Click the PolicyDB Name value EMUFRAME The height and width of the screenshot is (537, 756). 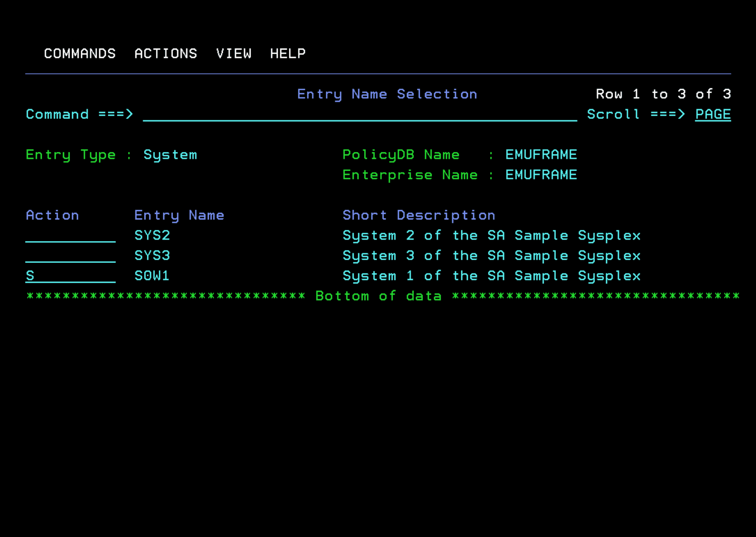tap(541, 154)
